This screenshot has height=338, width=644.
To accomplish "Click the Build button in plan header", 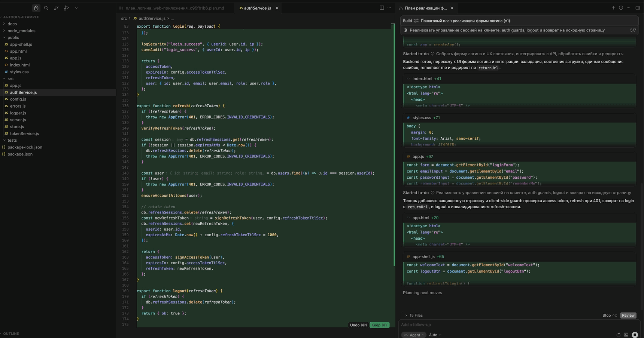I will tap(407, 21).
